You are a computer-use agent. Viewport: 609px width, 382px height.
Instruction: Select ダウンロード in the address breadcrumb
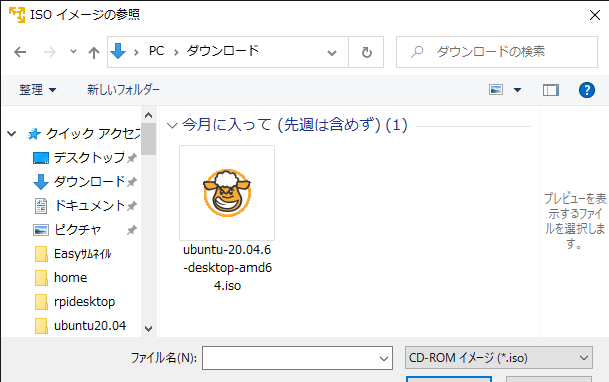223,51
